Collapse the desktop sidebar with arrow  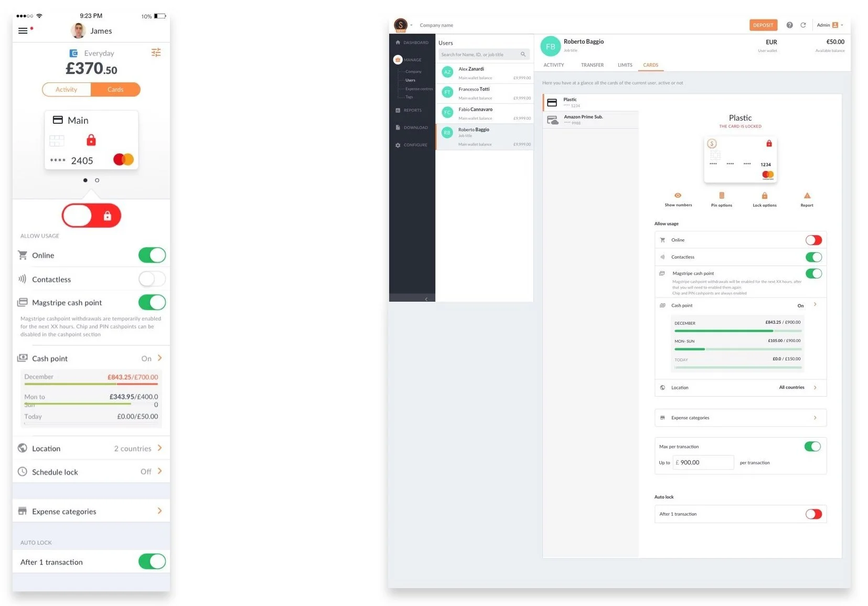[x=426, y=299]
